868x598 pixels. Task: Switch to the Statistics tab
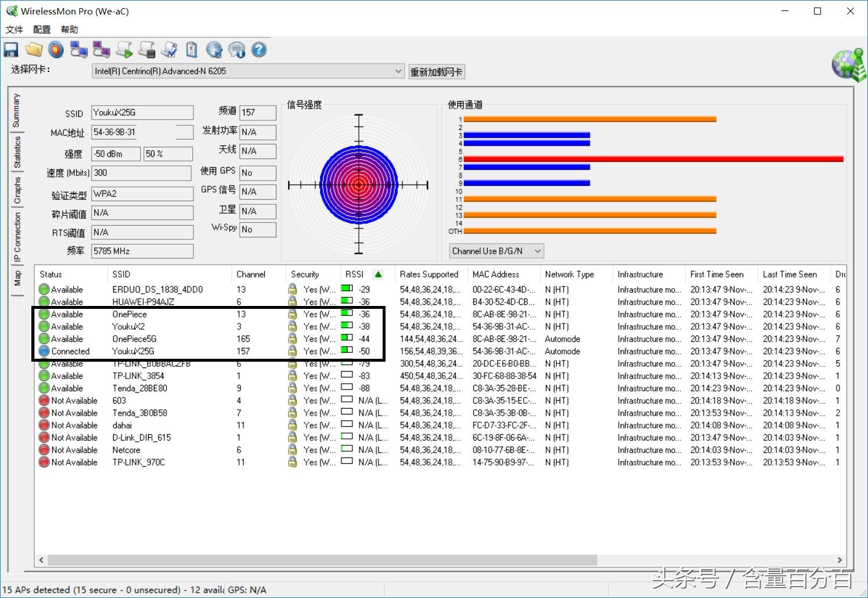(17, 152)
